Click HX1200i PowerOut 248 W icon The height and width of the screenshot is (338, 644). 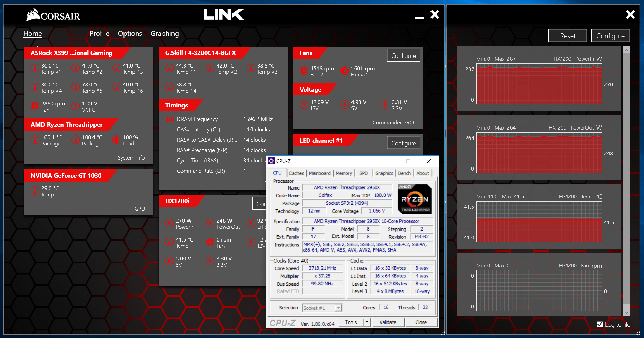[x=210, y=223]
